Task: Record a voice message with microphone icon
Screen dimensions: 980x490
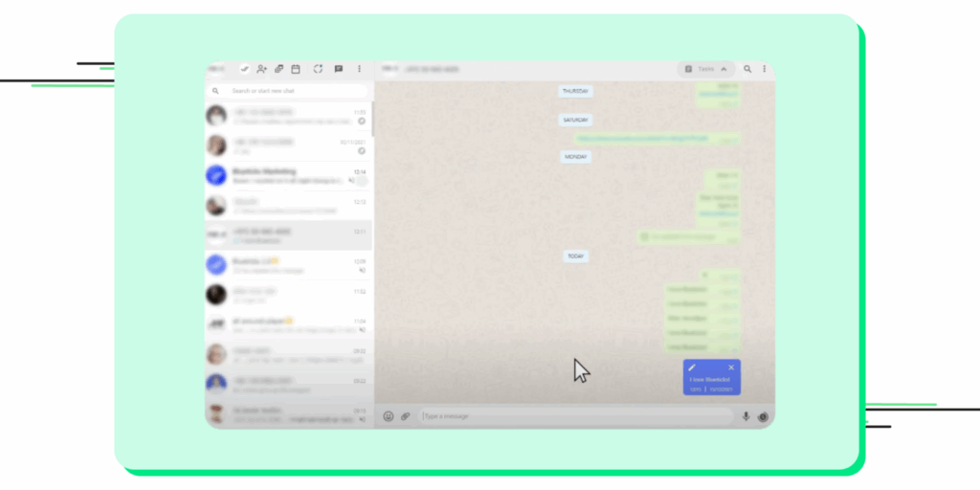Action: (x=746, y=416)
